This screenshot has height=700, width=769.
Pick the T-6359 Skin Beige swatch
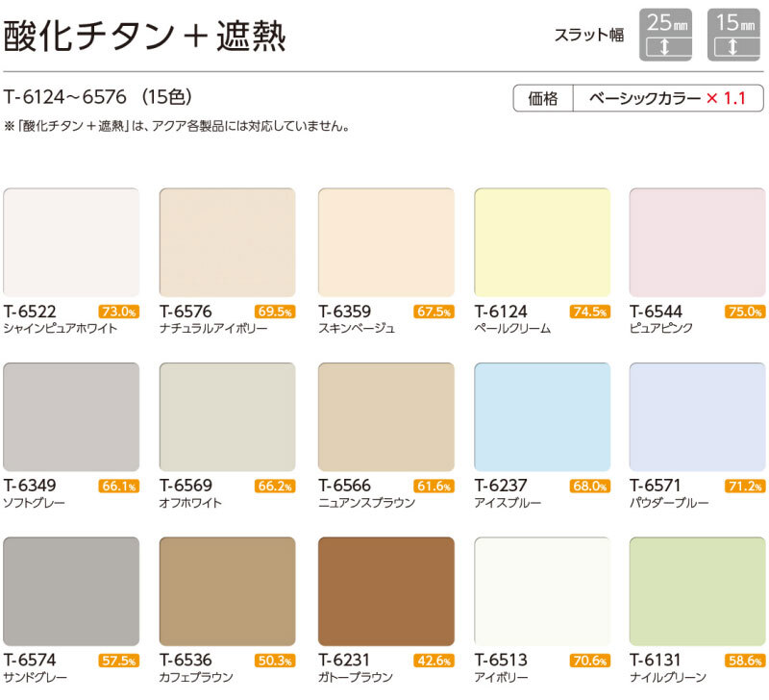(x=385, y=241)
